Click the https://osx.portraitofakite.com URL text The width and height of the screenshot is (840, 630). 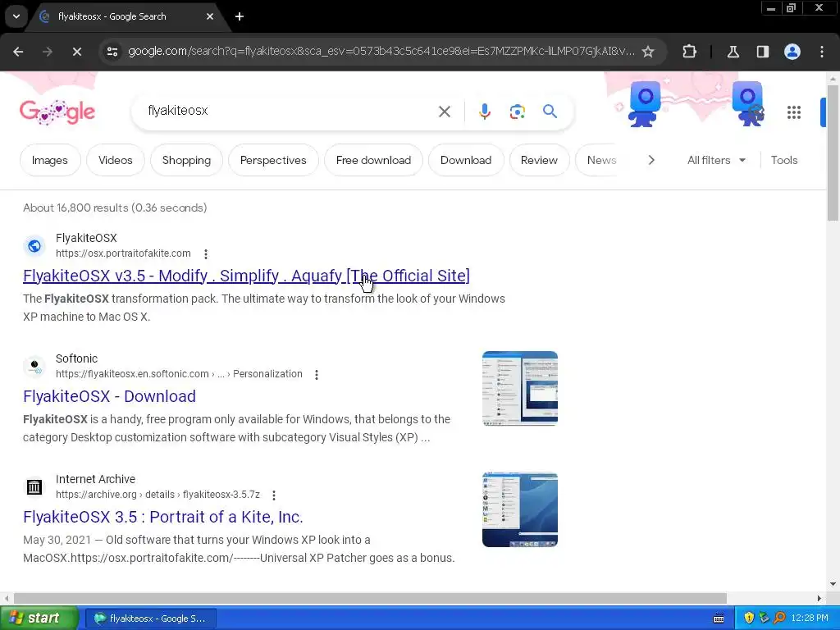(x=123, y=253)
